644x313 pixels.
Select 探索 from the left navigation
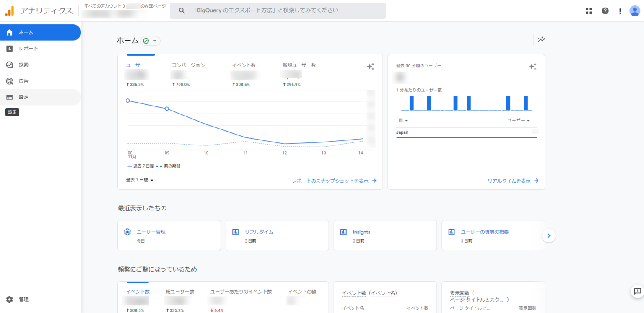[x=23, y=65]
